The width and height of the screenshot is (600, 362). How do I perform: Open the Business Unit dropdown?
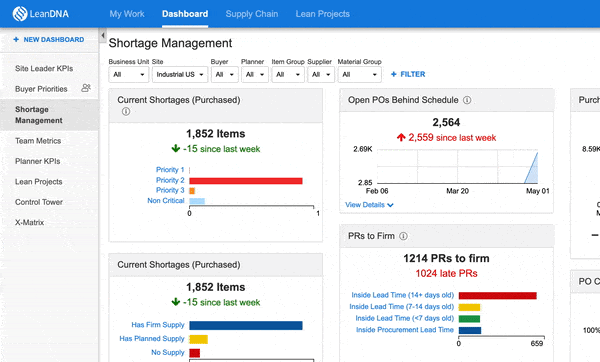click(129, 75)
